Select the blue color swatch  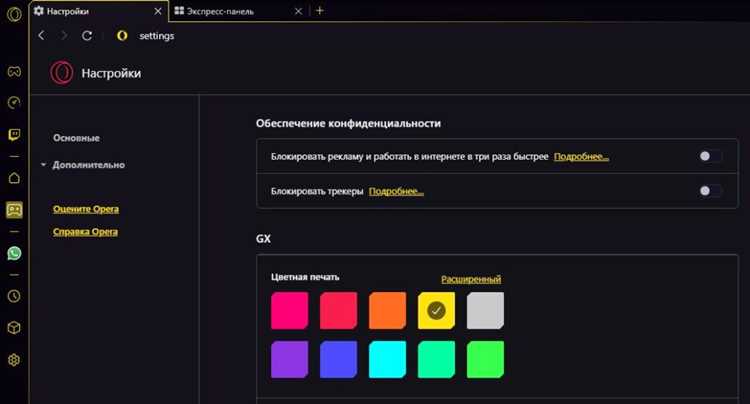coord(338,360)
